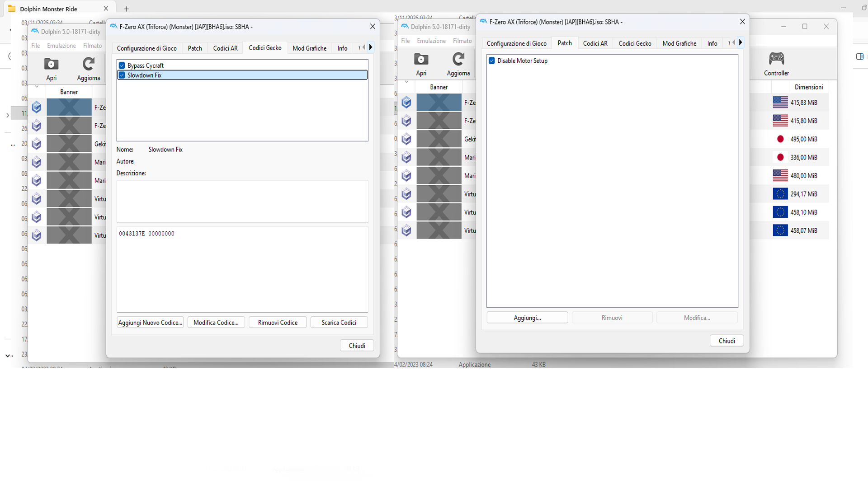Open Codici AR tab in Patch dialog
The height and width of the screenshot is (488, 868).
click(x=595, y=43)
